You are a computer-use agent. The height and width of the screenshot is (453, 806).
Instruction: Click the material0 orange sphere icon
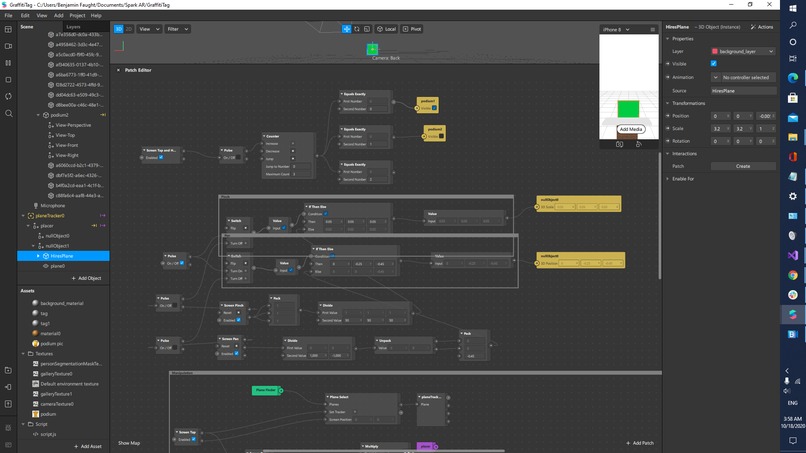tap(35, 333)
